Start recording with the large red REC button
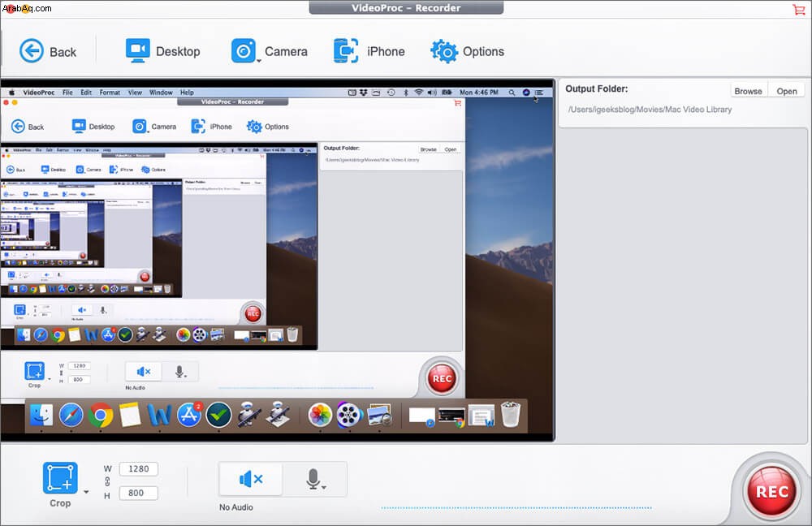The image size is (812, 526). [x=771, y=491]
